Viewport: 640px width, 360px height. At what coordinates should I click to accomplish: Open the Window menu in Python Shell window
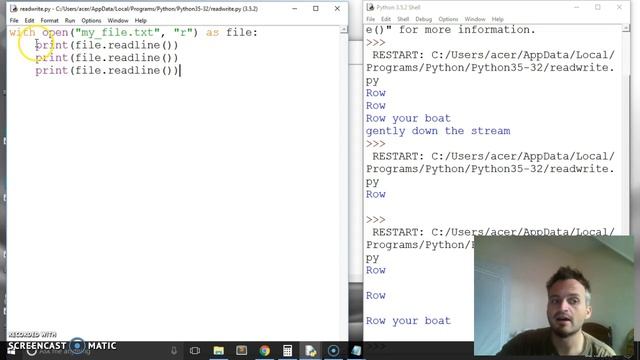[475, 19]
